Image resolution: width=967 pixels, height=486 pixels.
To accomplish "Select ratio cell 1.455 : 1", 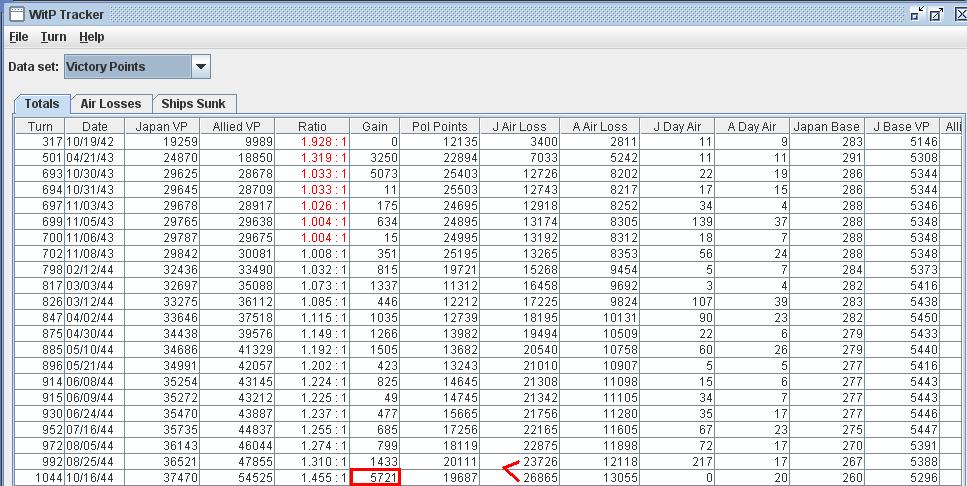I will [x=312, y=477].
